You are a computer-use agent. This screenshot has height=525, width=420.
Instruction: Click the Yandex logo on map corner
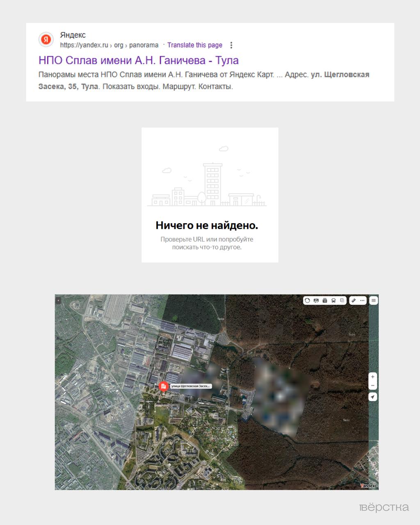pyautogui.click(x=367, y=486)
